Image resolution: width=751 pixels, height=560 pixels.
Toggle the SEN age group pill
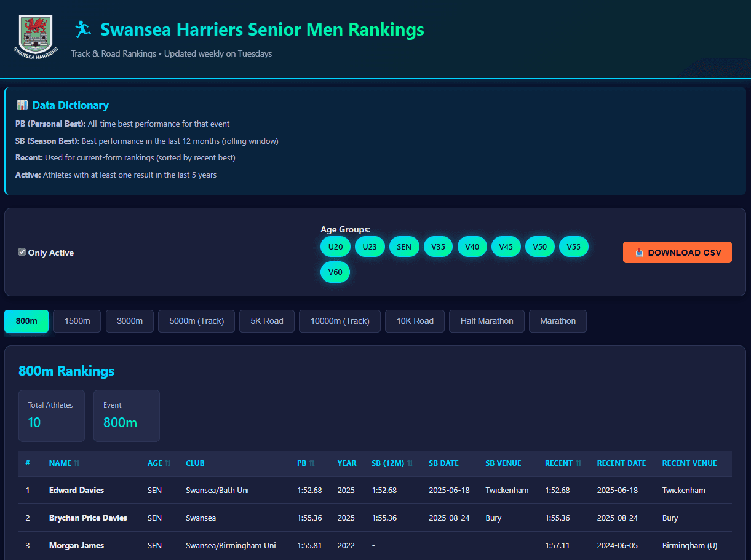click(x=404, y=246)
